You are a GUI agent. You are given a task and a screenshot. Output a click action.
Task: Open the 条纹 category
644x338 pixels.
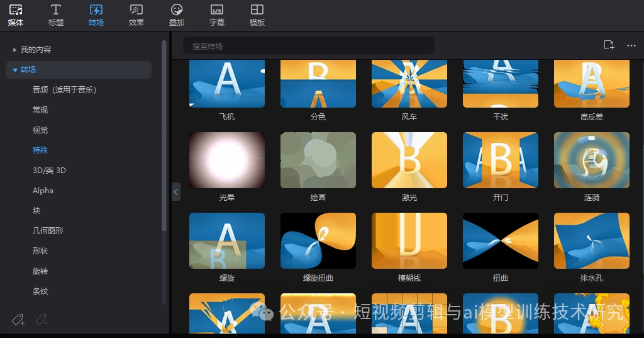[x=40, y=291]
